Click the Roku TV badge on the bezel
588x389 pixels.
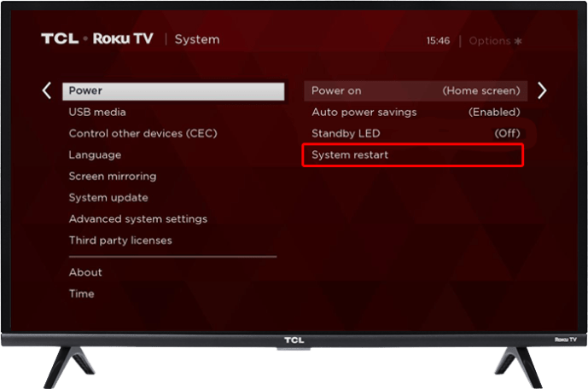566,340
